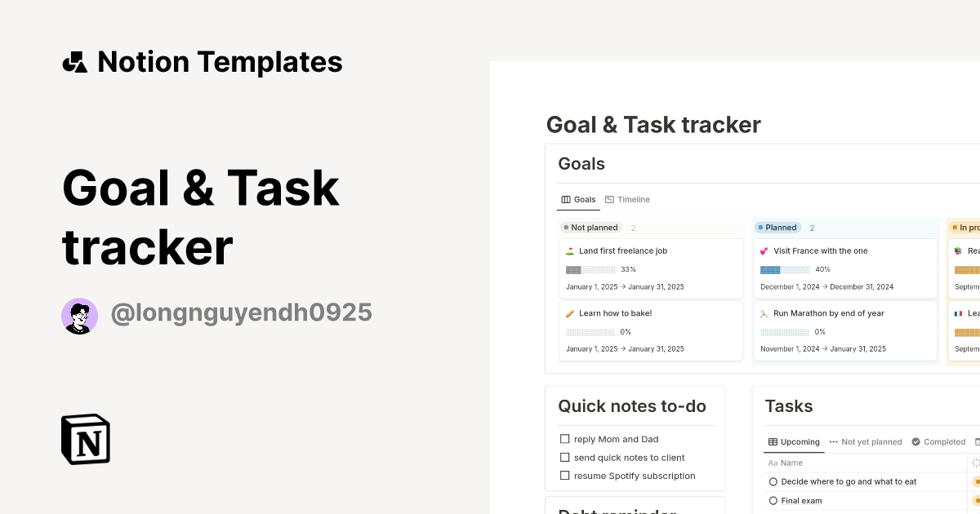
Task: Open the @longnguyendh0925 profile link
Action: point(241,312)
